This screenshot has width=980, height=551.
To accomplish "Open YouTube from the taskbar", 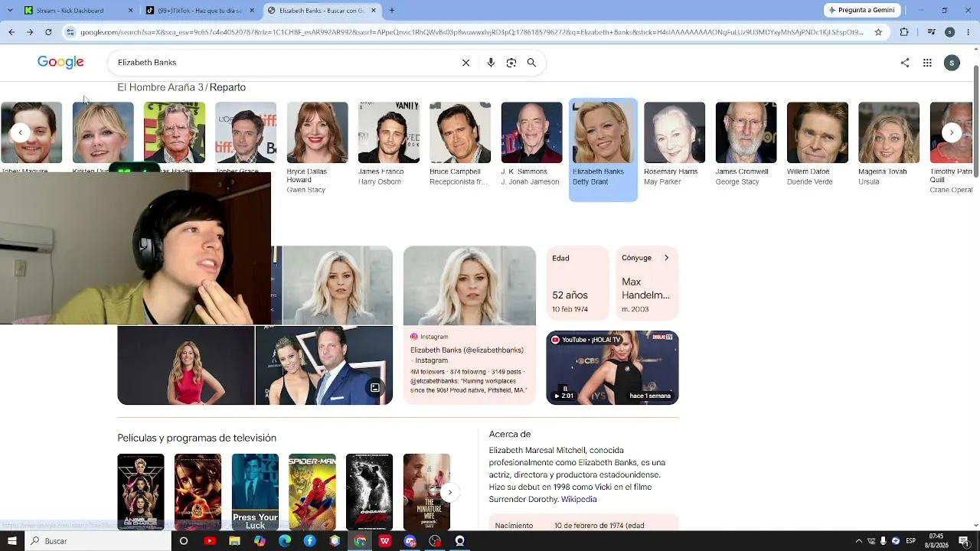I will [x=210, y=541].
